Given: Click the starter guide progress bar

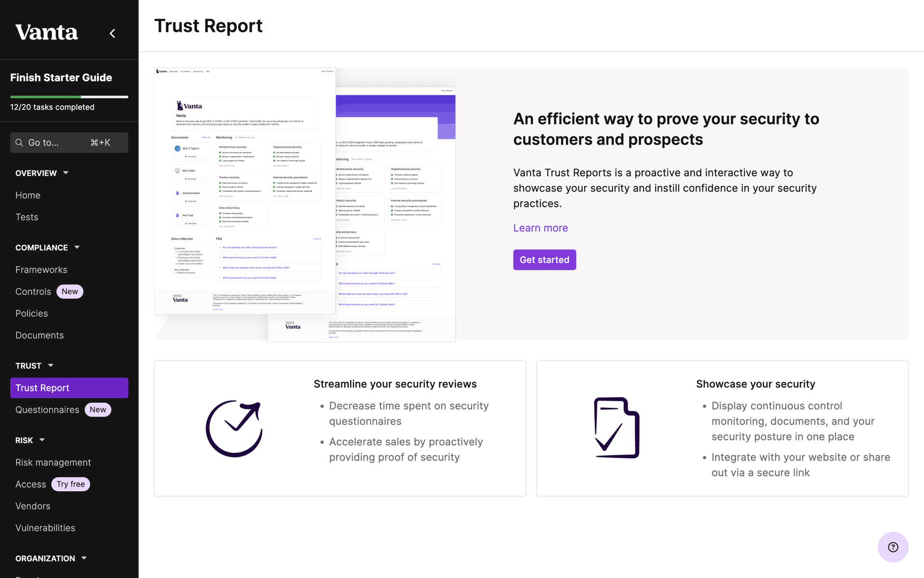Looking at the screenshot, I should (69, 97).
